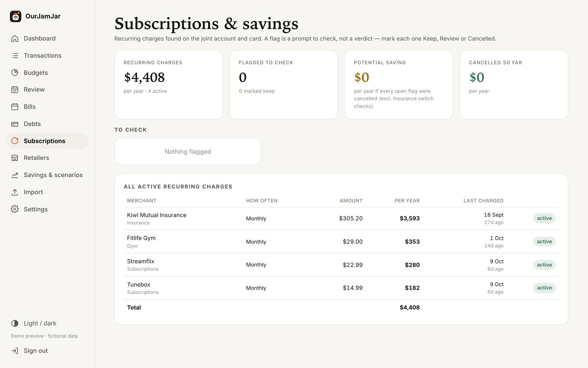Click the HOW OFTEN column header
588x368 pixels.
coord(262,201)
